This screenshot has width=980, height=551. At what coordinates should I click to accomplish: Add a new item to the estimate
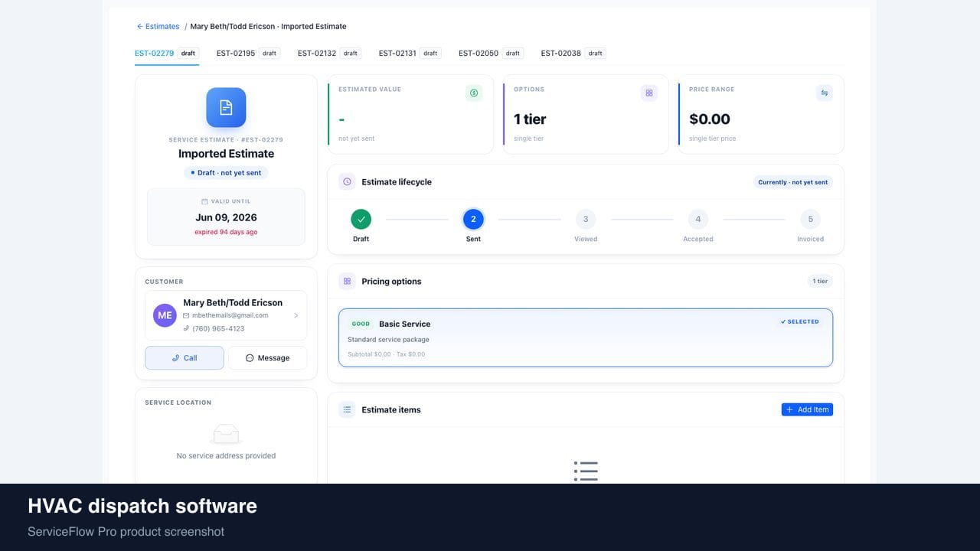(807, 409)
